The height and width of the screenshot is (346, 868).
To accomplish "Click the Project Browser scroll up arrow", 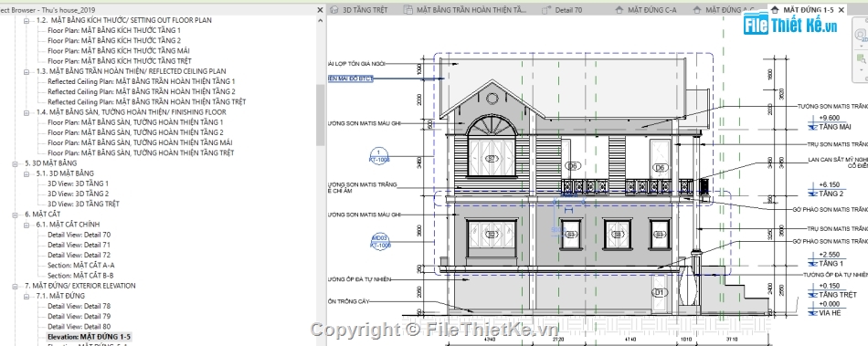I will [321, 20].
